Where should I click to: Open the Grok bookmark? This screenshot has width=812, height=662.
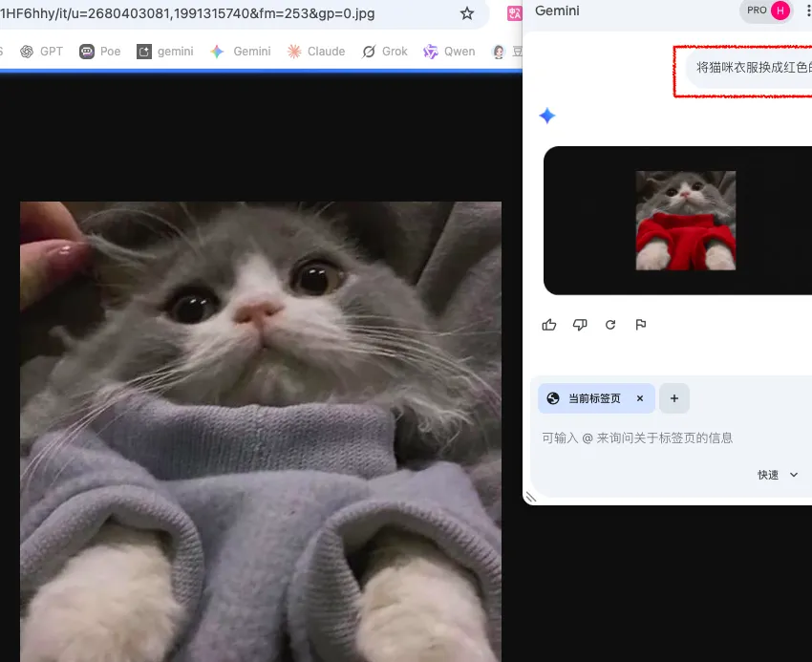coord(385,52)
